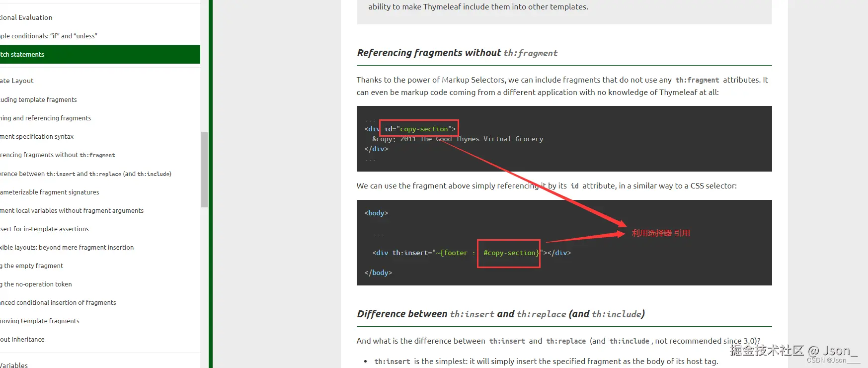Open 'sert for in-template assertions' sidebar link
The image size is (868, 368).
pos(44,229)
